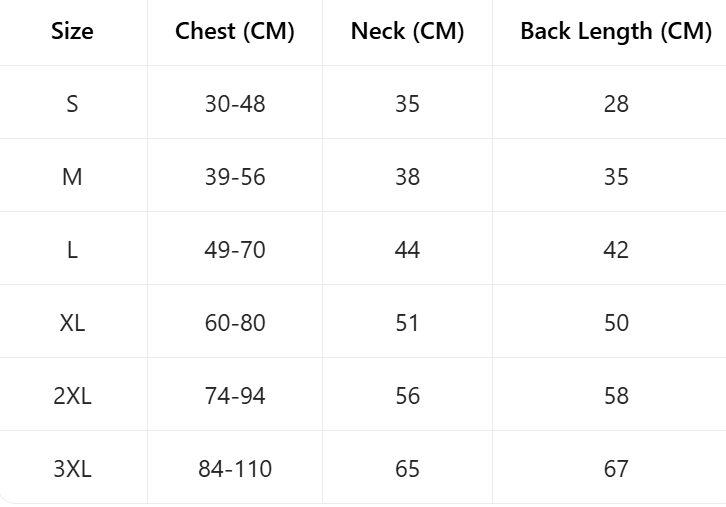Click neck value 65 in 3XL row
The height and width of the screenshot is (507, 726).
pos(407,469)
